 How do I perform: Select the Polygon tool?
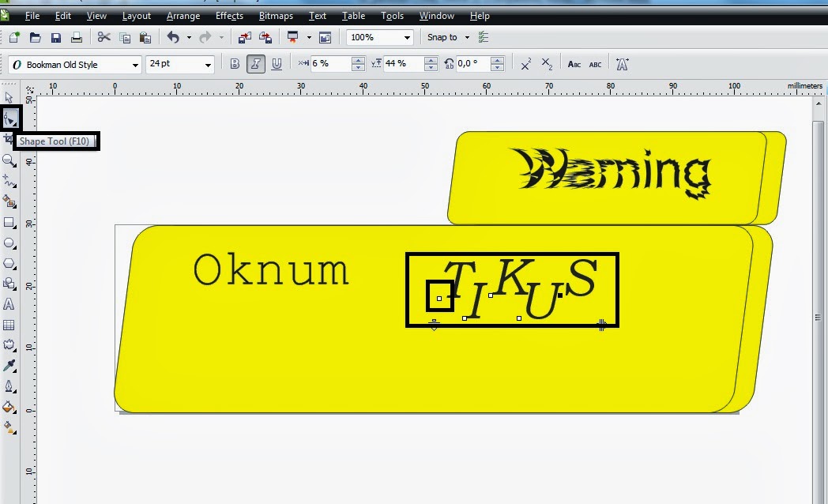click(x=9, y=263)
